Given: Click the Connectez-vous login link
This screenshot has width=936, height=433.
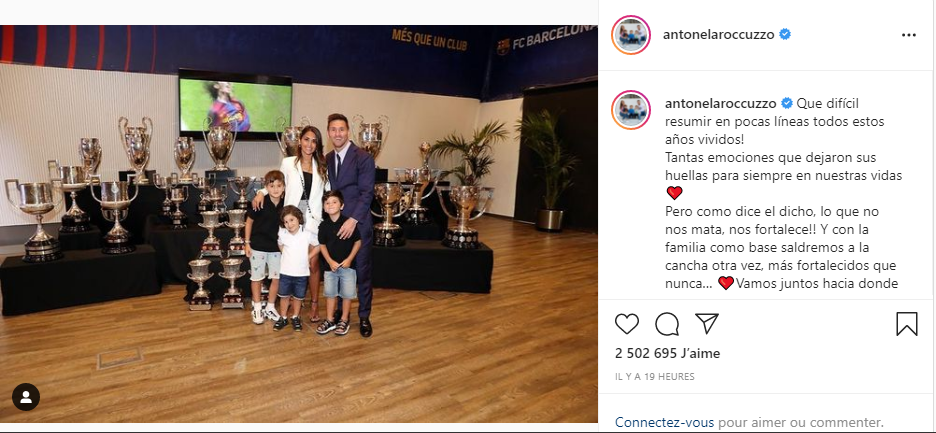Looking at the screenshot, I should pos(664,422).
